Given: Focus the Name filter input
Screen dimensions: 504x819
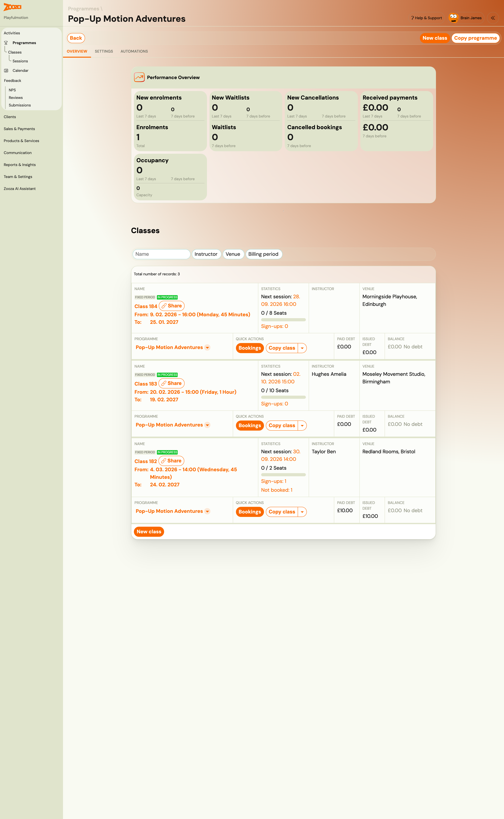Looking at the screenshot, I should (161, 254).
